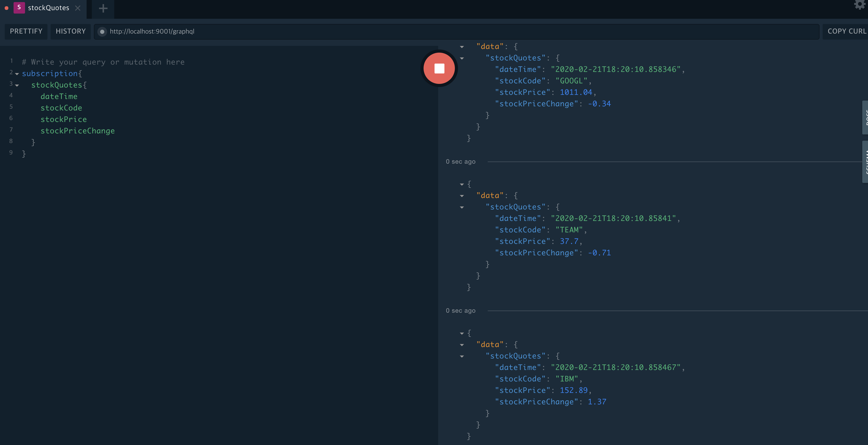868x445 pixels.
Task: Open settings gear icon
Action: [860, 4]
